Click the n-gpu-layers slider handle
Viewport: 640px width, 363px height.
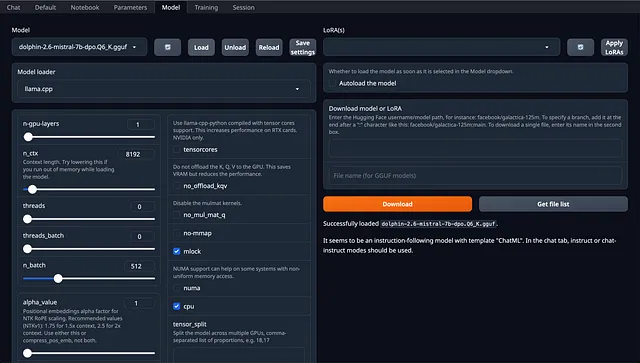[28, 137]
